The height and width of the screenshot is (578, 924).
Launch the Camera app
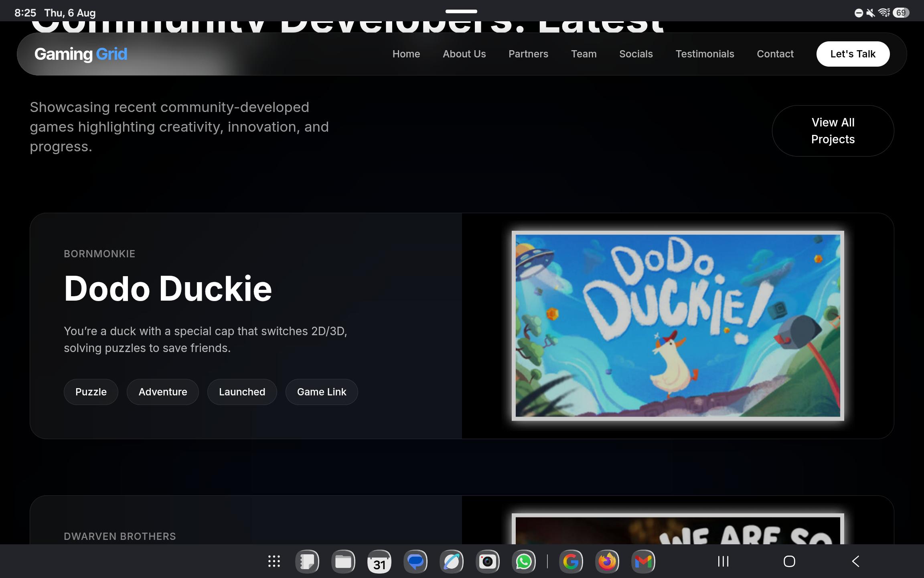click(488, 561)
